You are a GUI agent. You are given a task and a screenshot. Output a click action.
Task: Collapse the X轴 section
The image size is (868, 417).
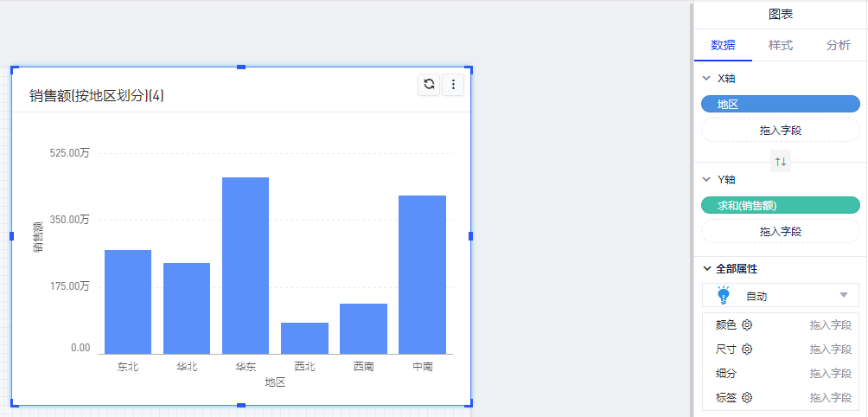706,79
